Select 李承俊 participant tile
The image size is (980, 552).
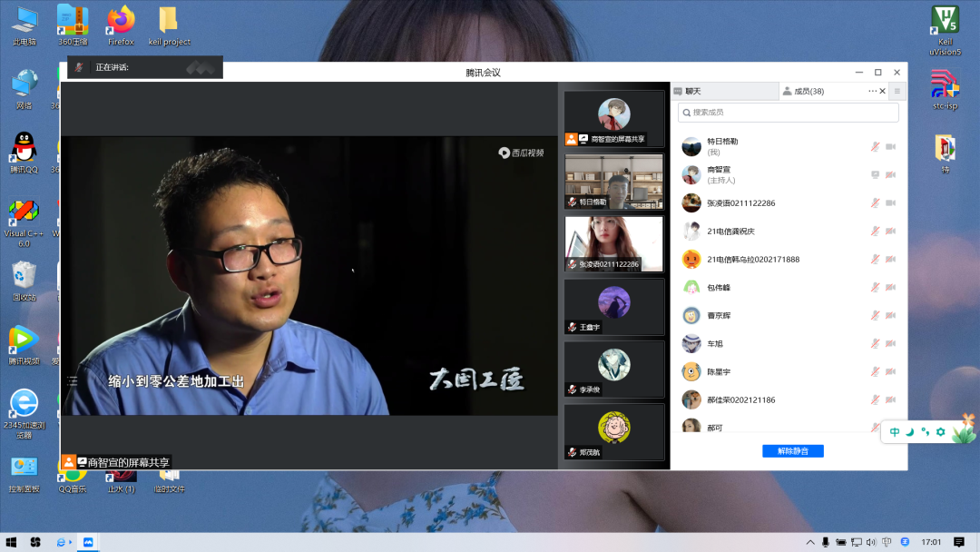coord(613,369)
